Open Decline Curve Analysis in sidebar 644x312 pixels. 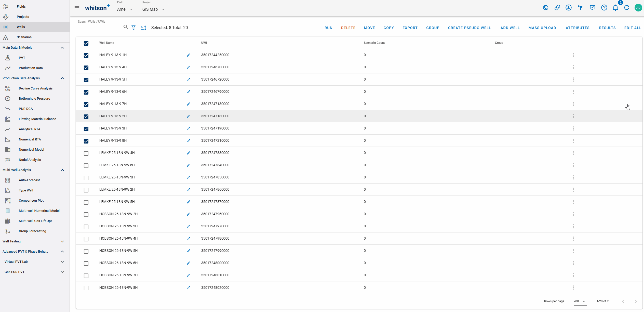[36, 88]
